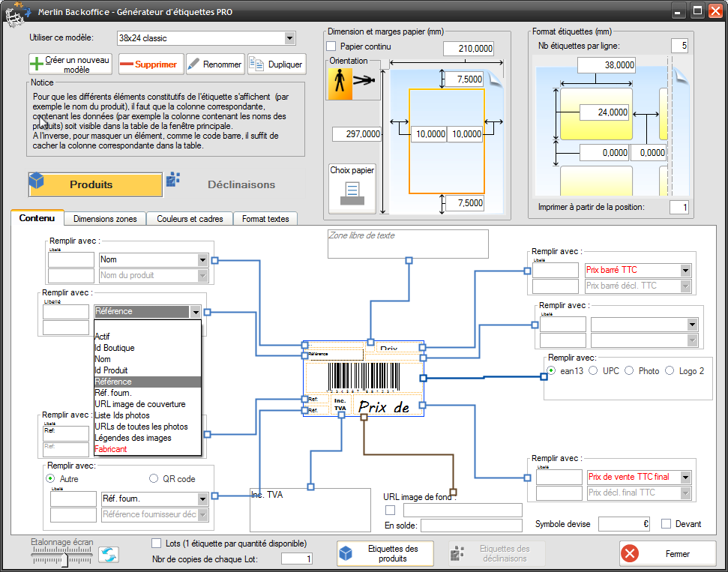Open the Prix de vente TTC final dropdown
The width and height of the screenshot is (728, 572).
pyautogui.click(x=685, y=477)
